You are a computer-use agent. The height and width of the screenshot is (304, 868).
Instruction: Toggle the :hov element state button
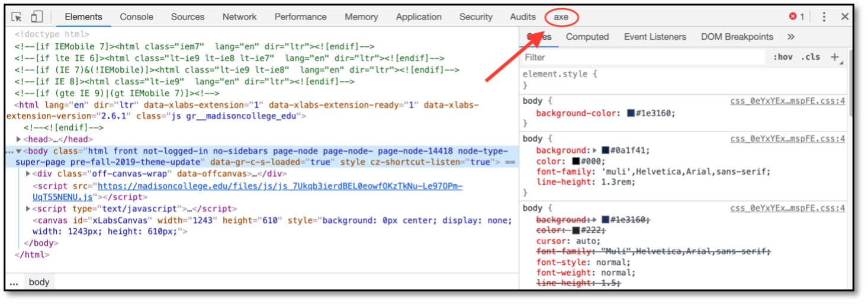783,57
